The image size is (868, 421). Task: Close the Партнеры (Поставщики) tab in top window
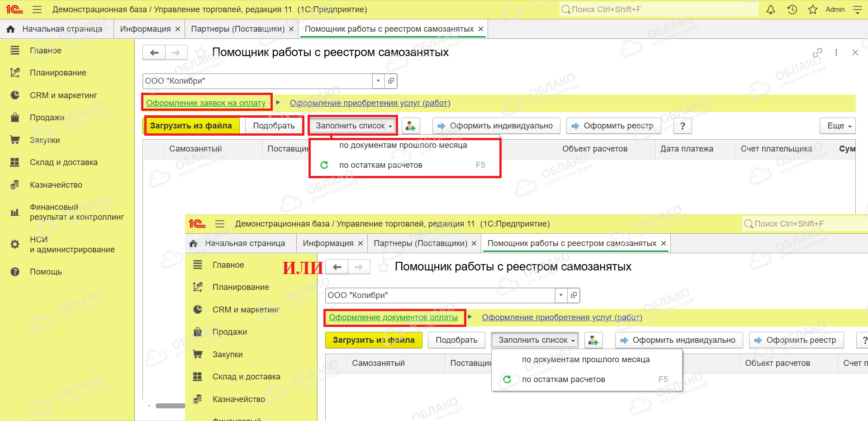291,29
